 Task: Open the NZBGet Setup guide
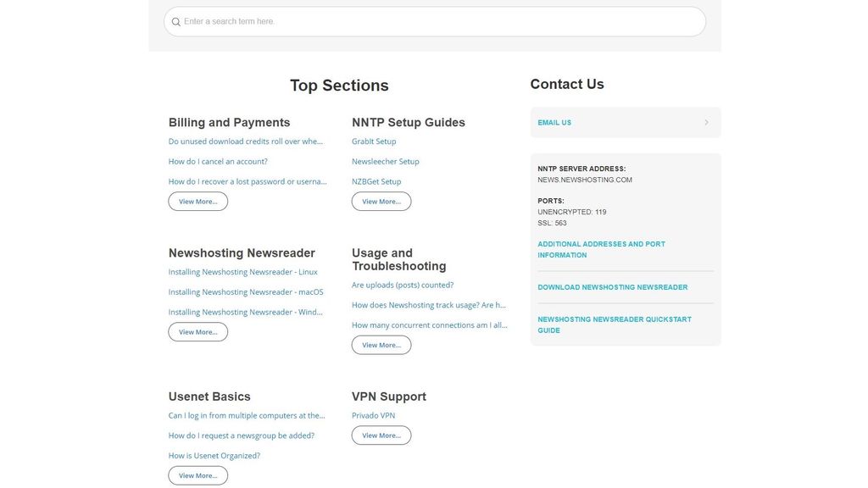click(376, 180)
